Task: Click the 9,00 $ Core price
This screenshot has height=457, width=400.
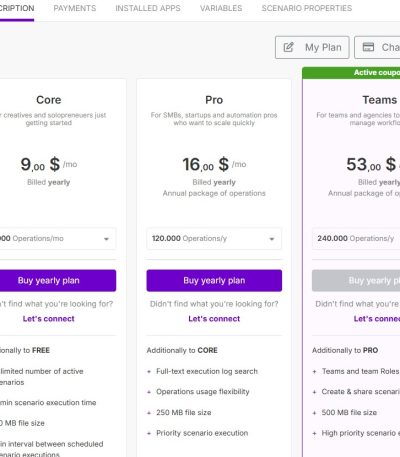Action: pos(40,164)
